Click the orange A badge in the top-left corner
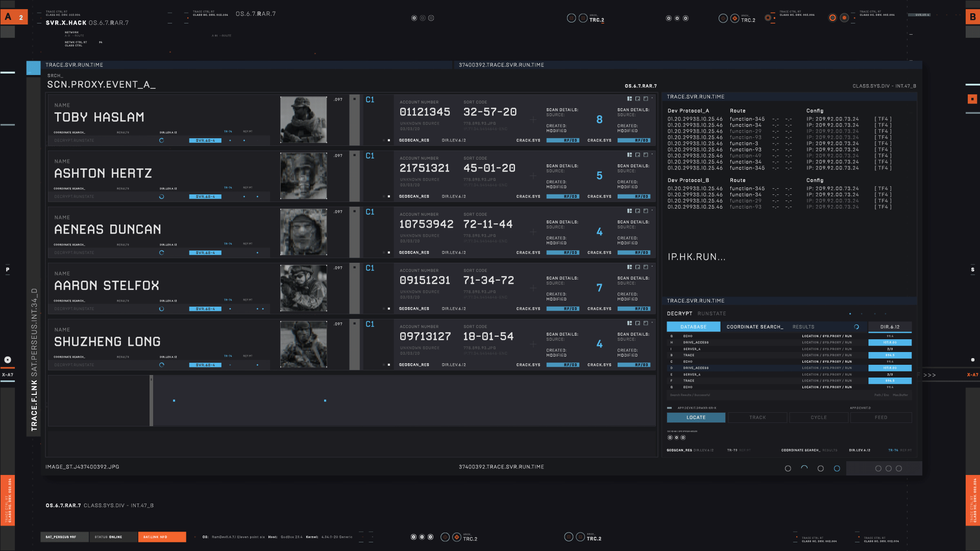 [8, 17]
